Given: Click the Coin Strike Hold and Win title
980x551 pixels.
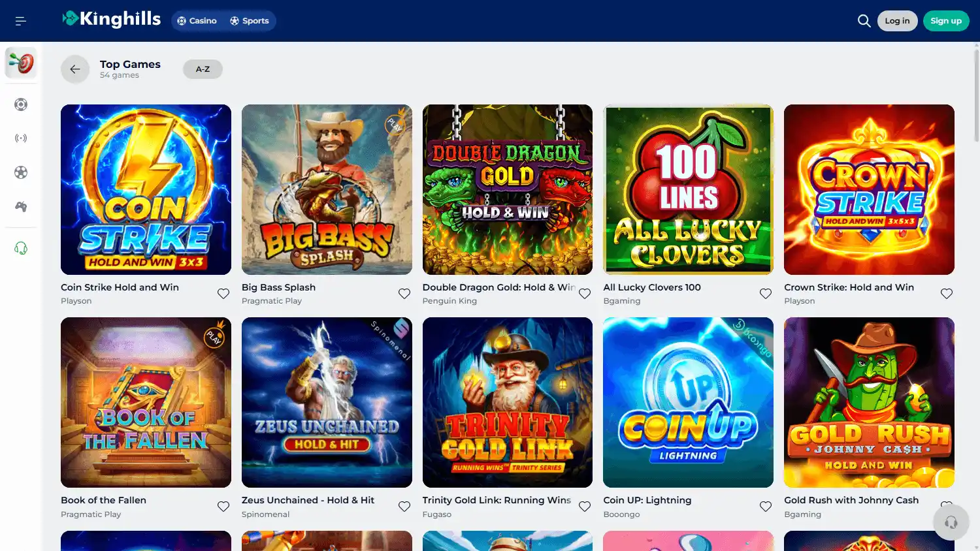Looking at the screenshot, I should click(120, 287).
